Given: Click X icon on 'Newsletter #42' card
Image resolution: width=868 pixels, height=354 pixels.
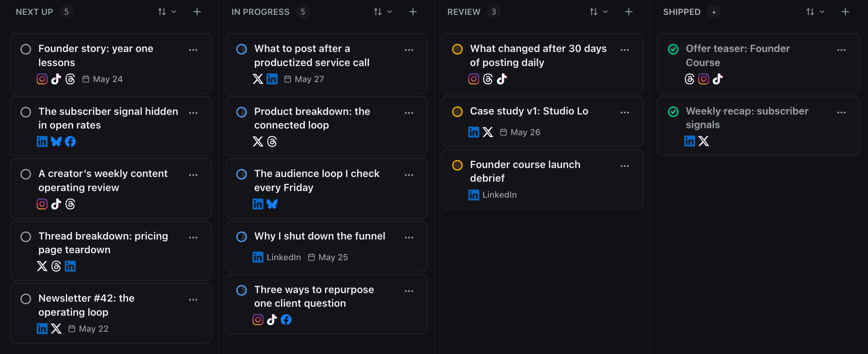Looking at the screenshot, I should pyautogui.click(x=56, y=329).
